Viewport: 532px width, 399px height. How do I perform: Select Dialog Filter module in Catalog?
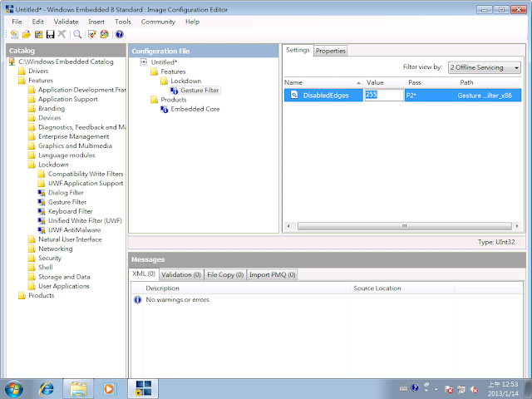coord(66,193)
